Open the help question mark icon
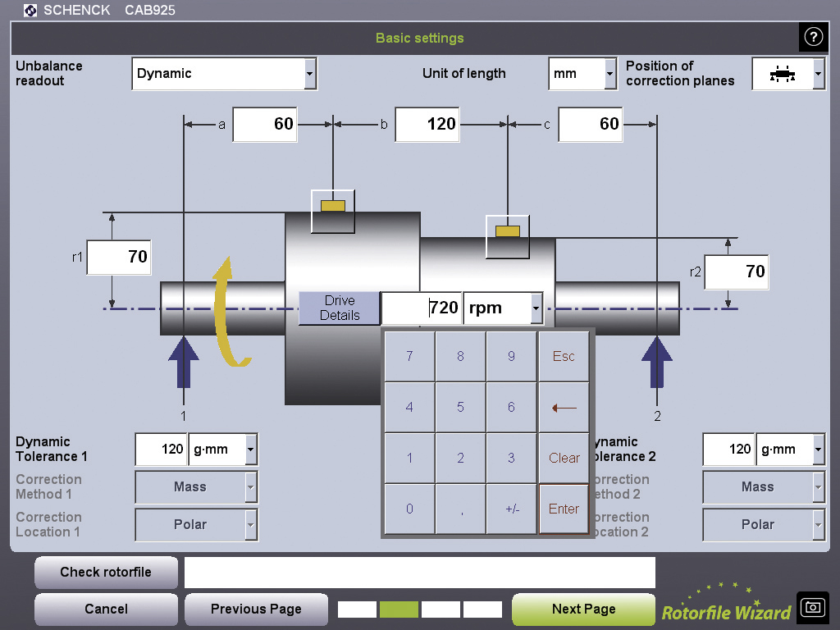Screen dimensions: 840x630 click(812, 37)
